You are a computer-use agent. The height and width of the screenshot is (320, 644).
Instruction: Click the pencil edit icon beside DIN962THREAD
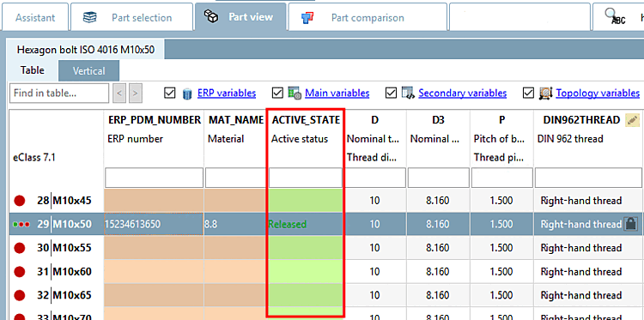point(632,120)
